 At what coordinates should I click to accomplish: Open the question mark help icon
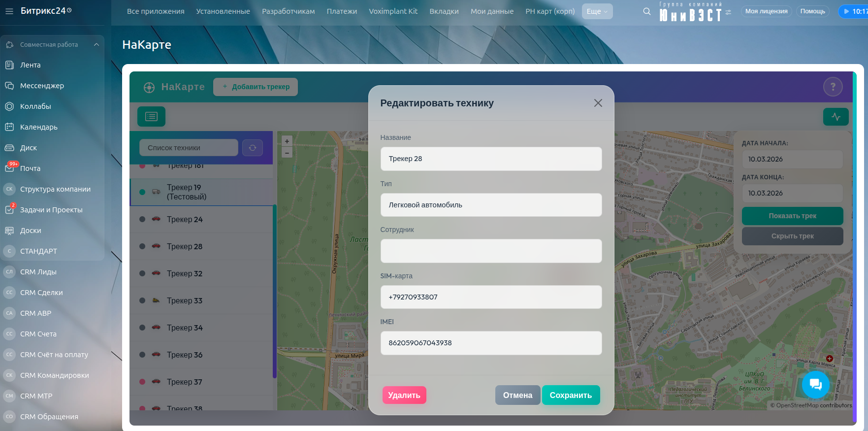point(833,87)
